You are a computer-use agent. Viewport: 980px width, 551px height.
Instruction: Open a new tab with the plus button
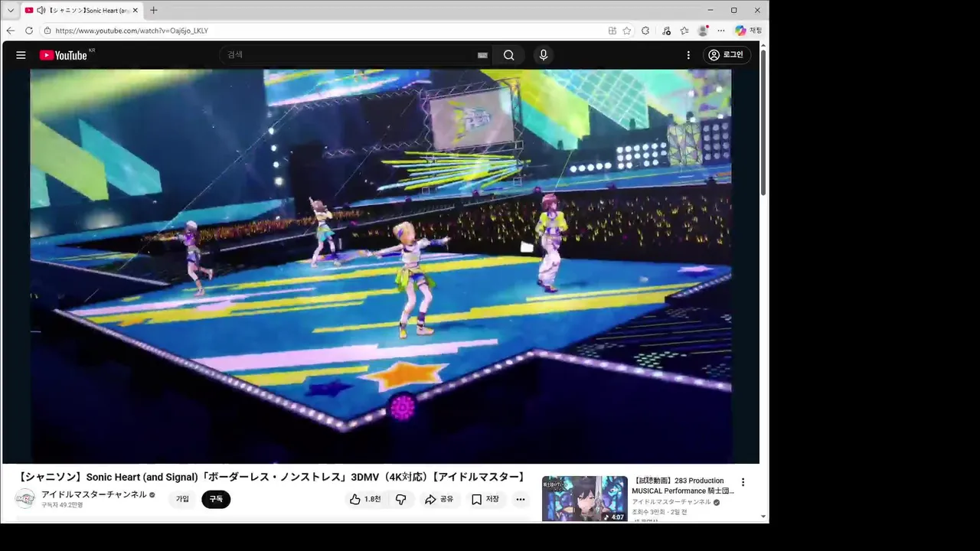point(153,10)
